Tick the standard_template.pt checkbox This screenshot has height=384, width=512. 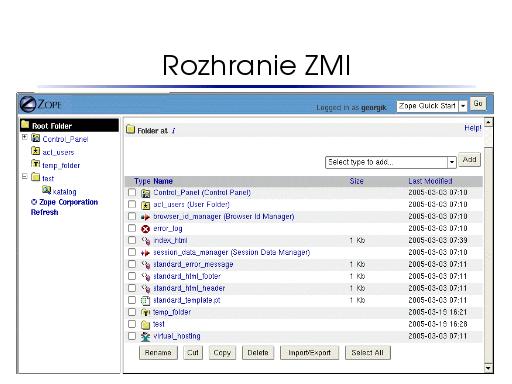[132, 300]
